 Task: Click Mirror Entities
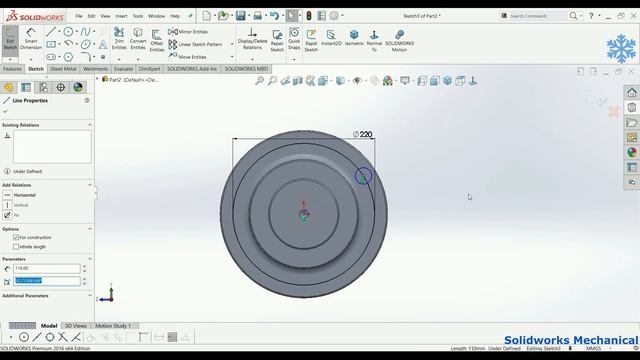tap(188, 31)
